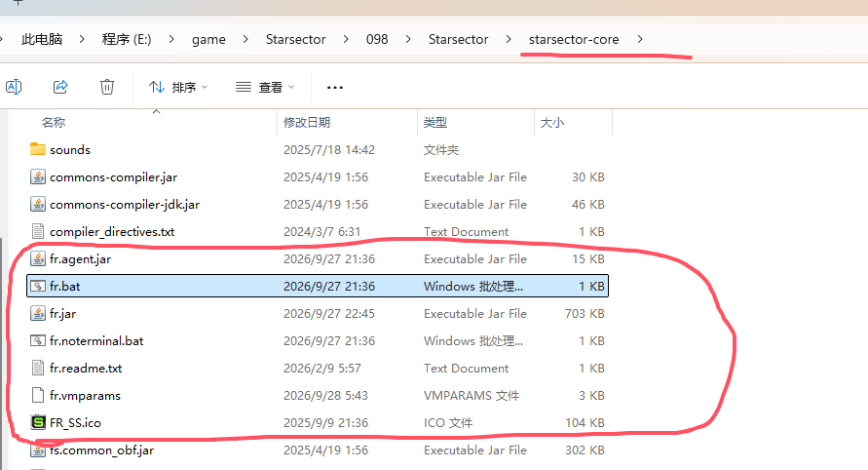868x470 pixels.
Task: Click date 2024/3/7 6:31 cell
Action: pos(321,232)
